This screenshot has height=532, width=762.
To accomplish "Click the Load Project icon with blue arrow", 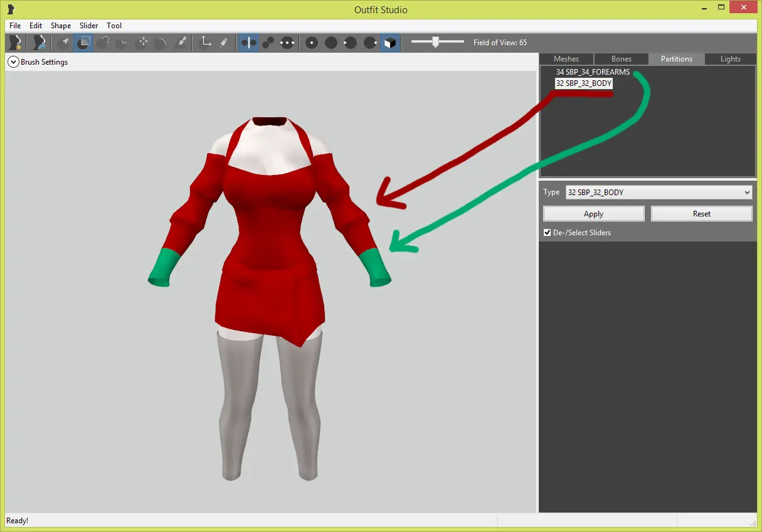I will coord(39,43).
